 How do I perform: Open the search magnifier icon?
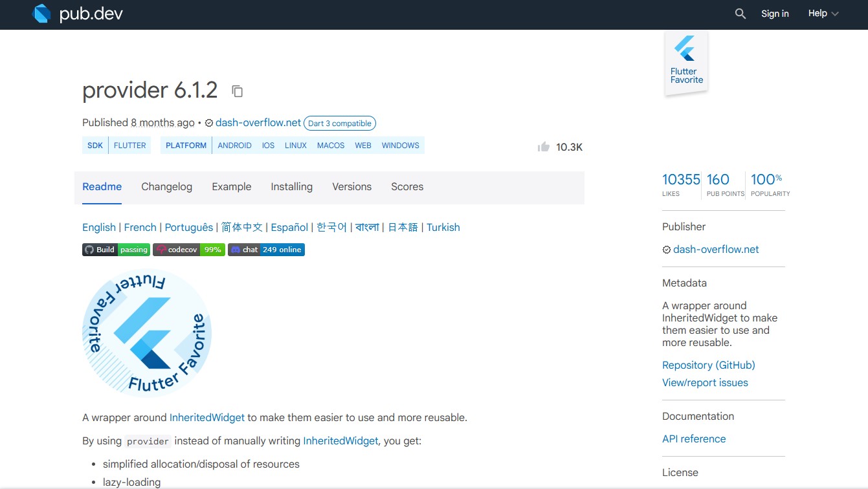pyautogui.click(x=740, y=14)
